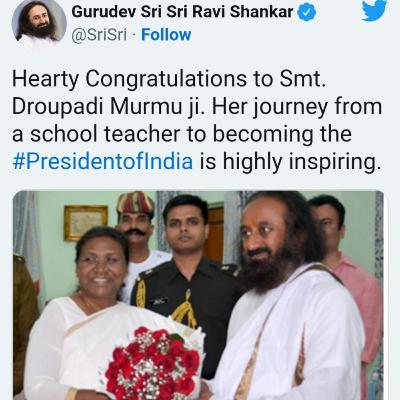This screenshot has height=400, width=400.
Task: Click the Twitter bird logo
Action: point(374,10)
